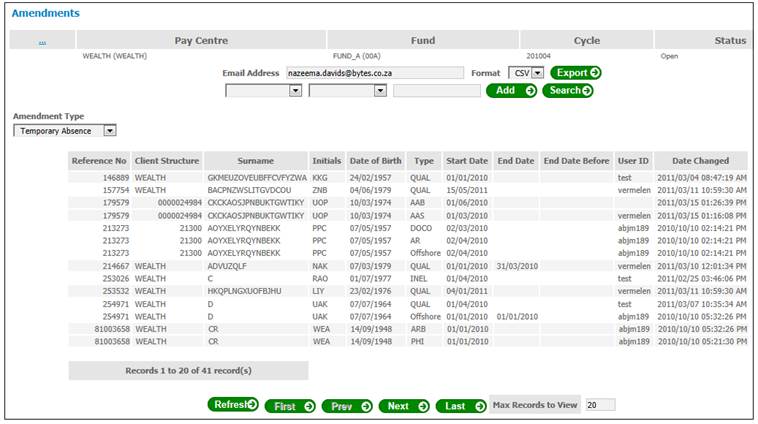Jump to Last page of records

point(461,407)
